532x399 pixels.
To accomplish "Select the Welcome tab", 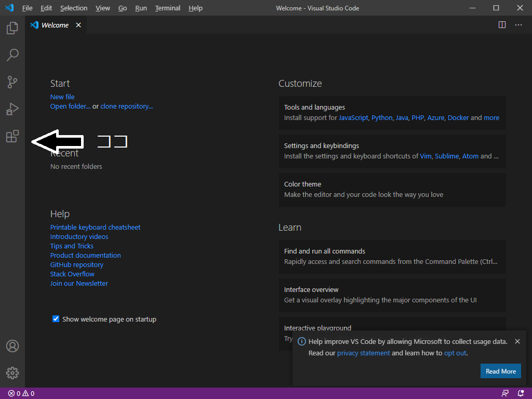I will coord(55,25).
